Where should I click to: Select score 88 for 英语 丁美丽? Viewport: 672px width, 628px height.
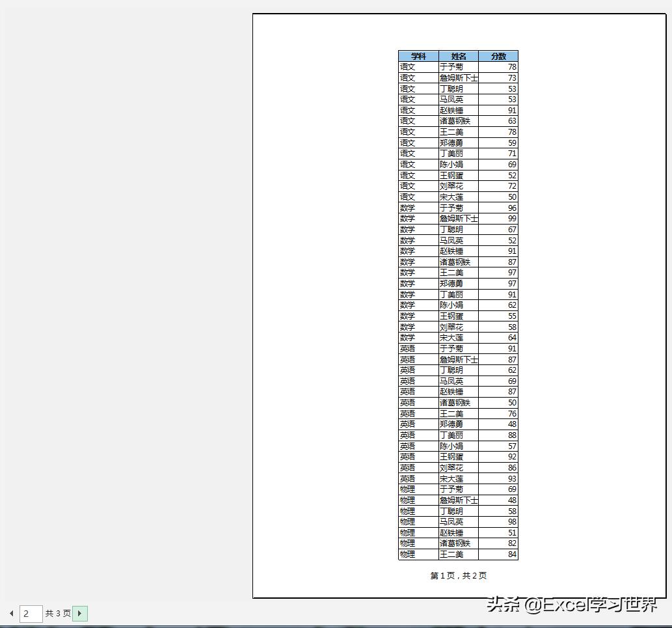click(498, 435)
